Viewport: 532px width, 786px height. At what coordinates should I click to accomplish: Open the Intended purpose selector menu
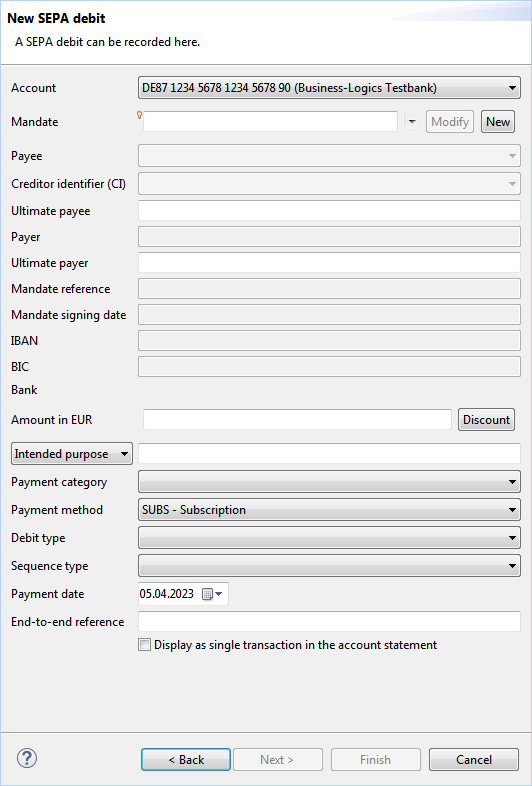(72, 454)
